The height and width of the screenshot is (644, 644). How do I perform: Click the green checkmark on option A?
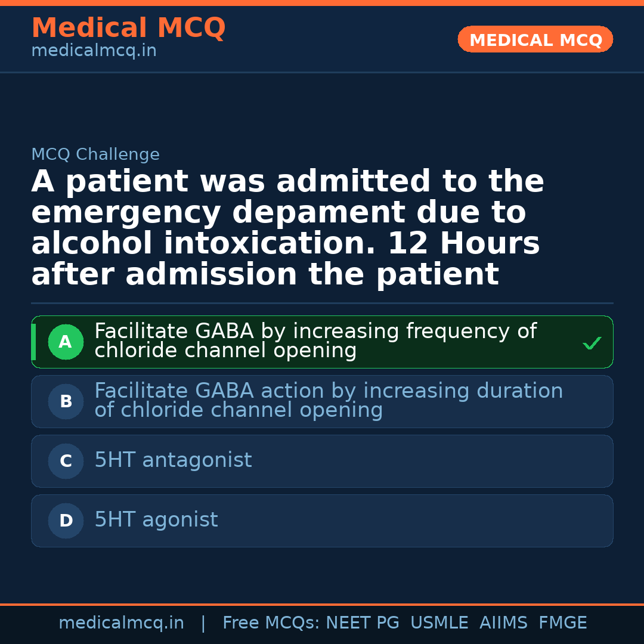pyautogui.click(x=592, y=343)
